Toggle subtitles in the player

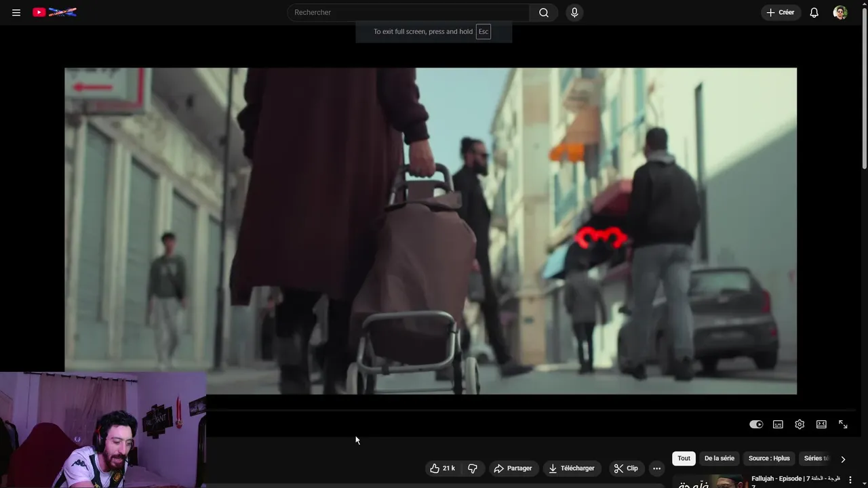[778, 424]
